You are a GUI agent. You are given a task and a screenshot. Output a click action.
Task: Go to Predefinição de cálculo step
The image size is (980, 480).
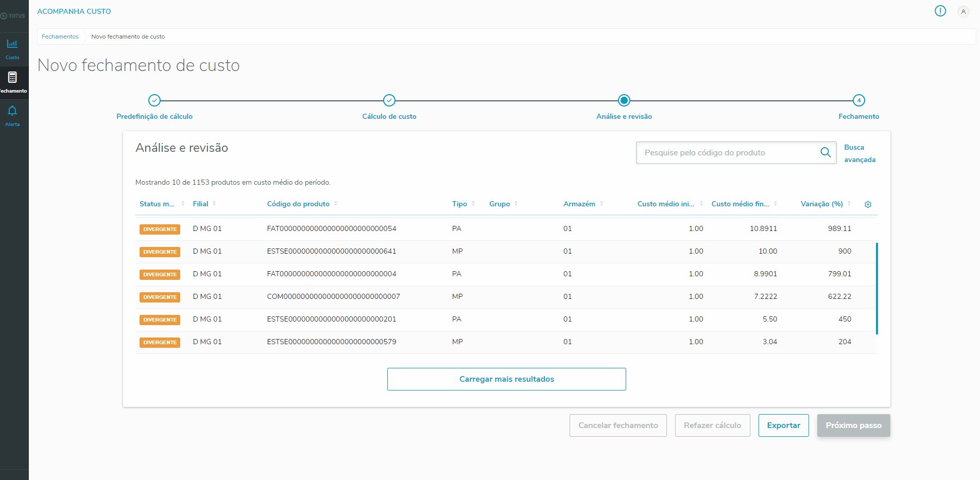click(154, 101)
